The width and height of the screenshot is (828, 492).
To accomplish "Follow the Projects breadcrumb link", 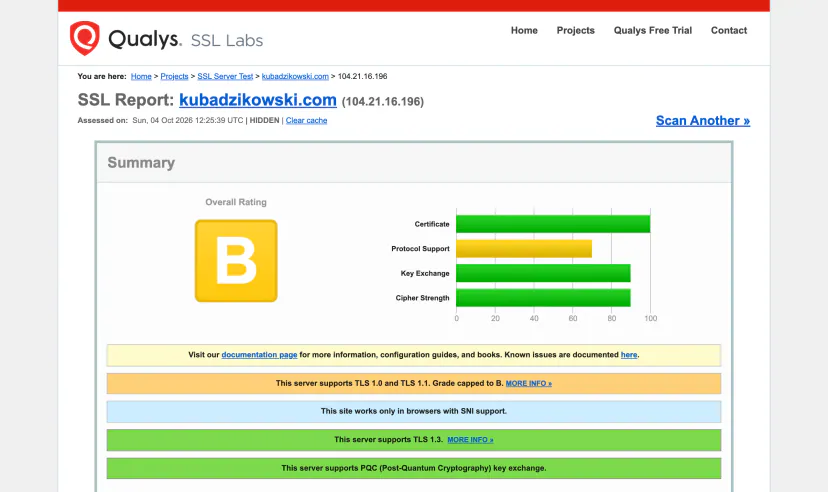I will 174,77.
